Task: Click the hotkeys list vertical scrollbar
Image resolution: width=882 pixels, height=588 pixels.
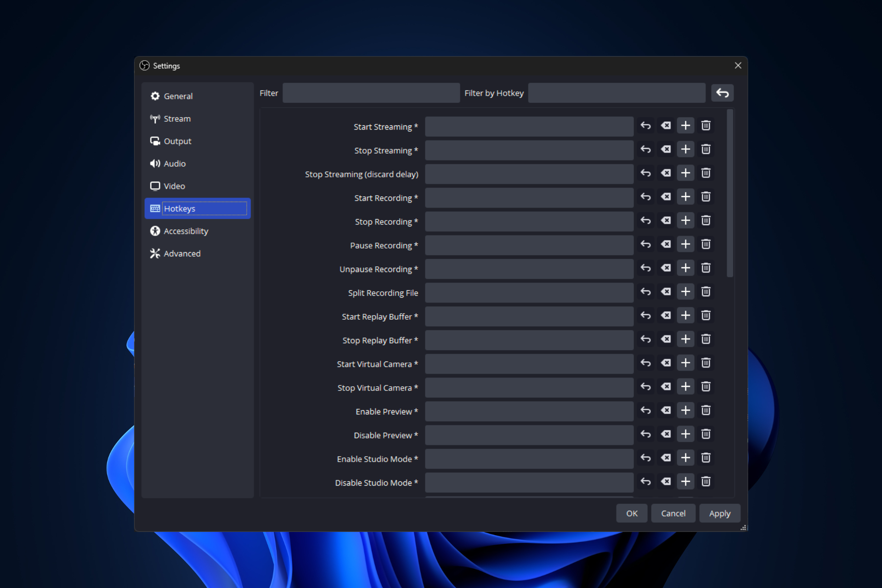Action: [729, 194]
